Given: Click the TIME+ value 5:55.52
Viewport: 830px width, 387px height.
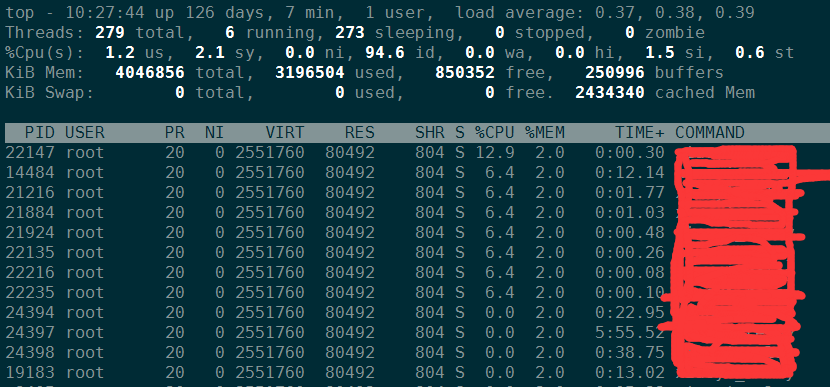Looking at the screenshot, I should click(629, 332).
